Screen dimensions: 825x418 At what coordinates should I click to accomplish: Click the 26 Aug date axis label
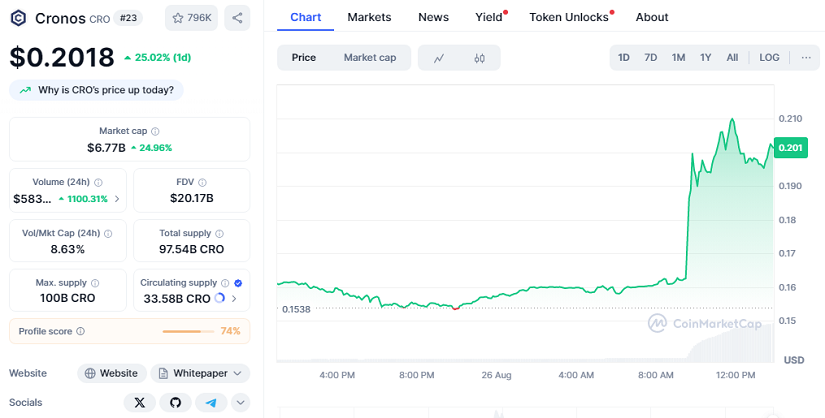click(x=496, y=375)
